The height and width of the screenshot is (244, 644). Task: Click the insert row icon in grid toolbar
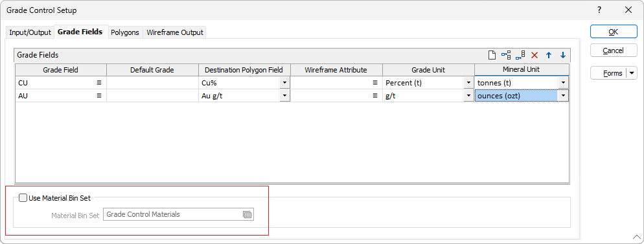point(506,55)
